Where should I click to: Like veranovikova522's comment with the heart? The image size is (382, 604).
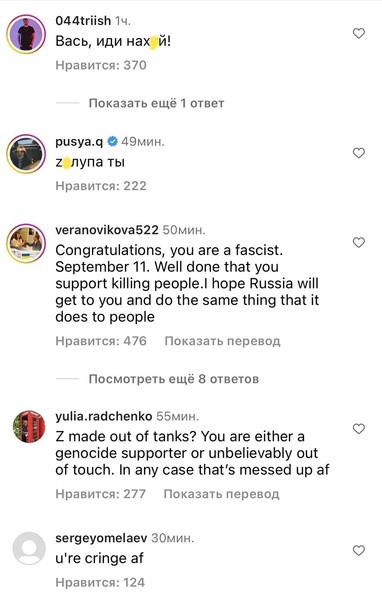tap(359, 242)
